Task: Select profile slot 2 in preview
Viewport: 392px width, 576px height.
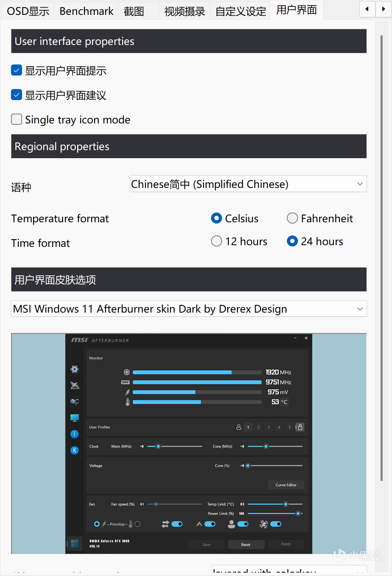Action: (x=259, y=427)
